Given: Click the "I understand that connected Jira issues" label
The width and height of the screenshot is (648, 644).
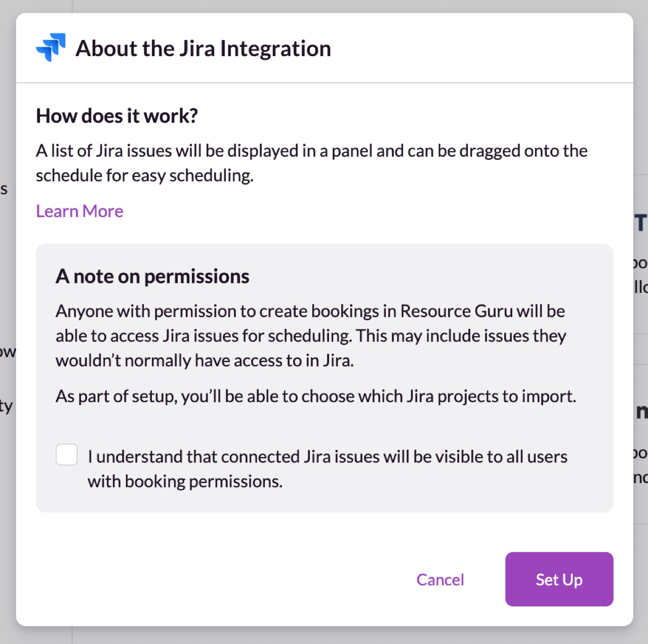Looking at the screenshot, I should (x=327, y=457).
